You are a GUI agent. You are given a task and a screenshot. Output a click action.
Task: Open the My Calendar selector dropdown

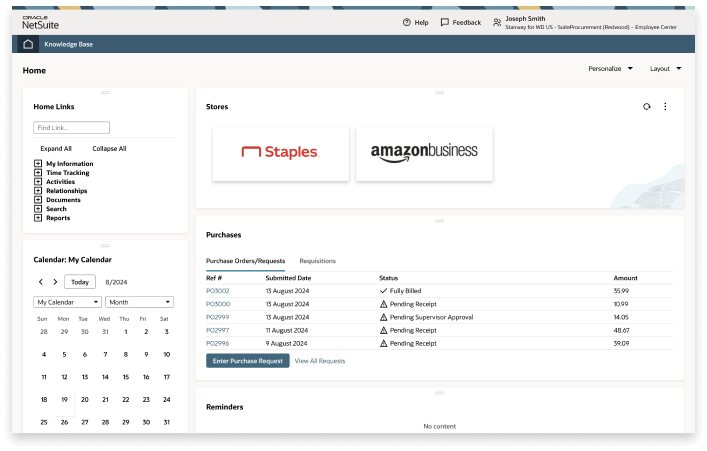[67, 302]
